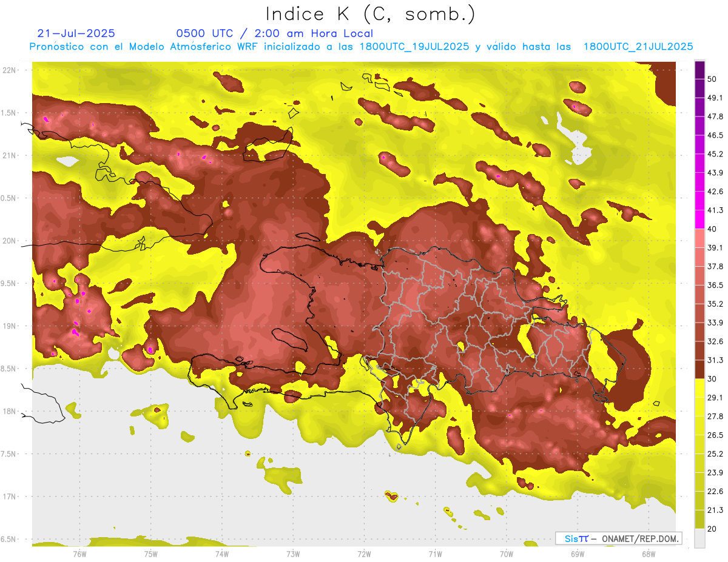Click the '22.6' color scale value
Viewport: 728px width, 562px height.
(715, 492)
